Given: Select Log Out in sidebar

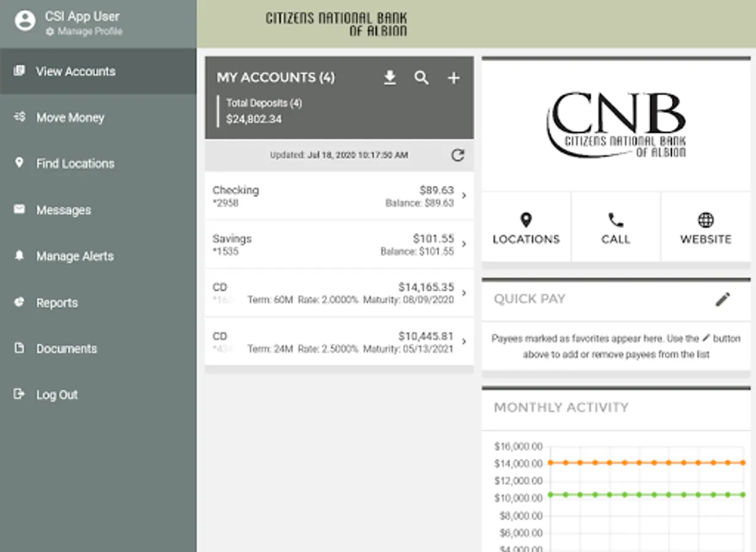Looking at the screenshot, I should [98, 395].
